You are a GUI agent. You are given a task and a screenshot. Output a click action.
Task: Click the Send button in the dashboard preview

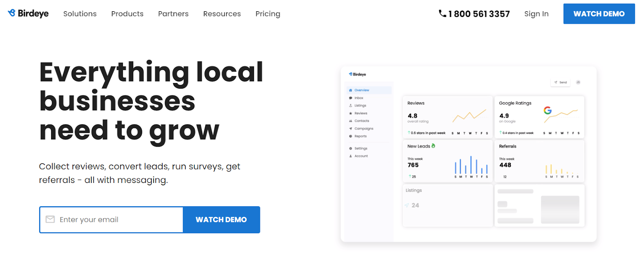click(x=560, y=82)
